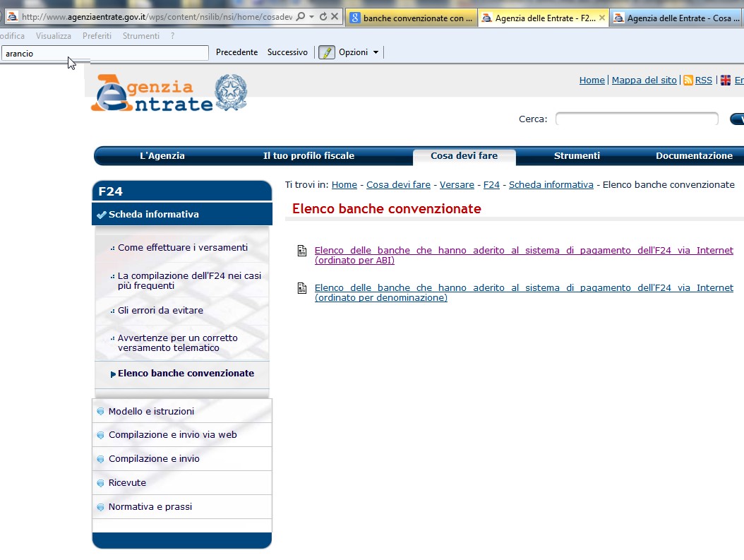Click the refresh page icon in address bar
744x560 pixels.
(323, 17)
